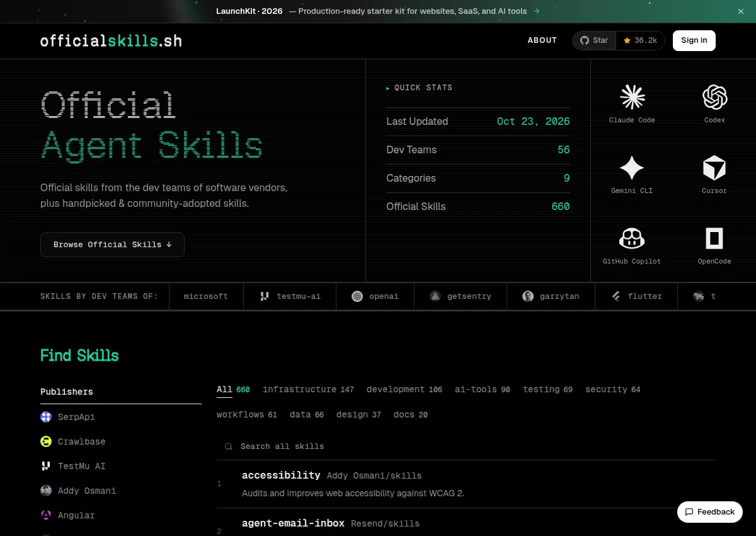Filter by docs 20 category
Image resolution: width=756 pixels, height=536 pixels.
pyautogui.click(x=411, y=415)
